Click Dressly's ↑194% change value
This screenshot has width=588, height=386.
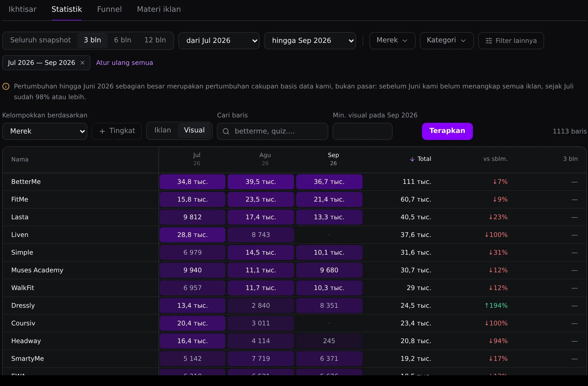click(x=496, y=306)
